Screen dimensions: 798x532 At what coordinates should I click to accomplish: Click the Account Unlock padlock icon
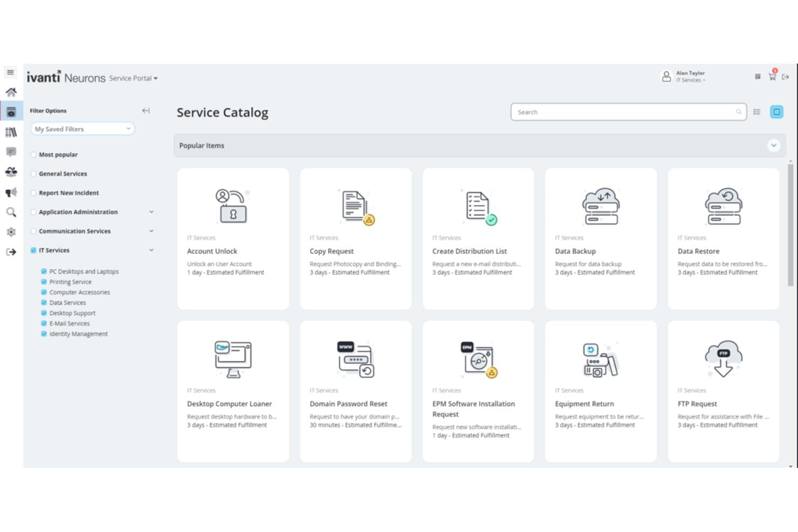pos(232,206)
